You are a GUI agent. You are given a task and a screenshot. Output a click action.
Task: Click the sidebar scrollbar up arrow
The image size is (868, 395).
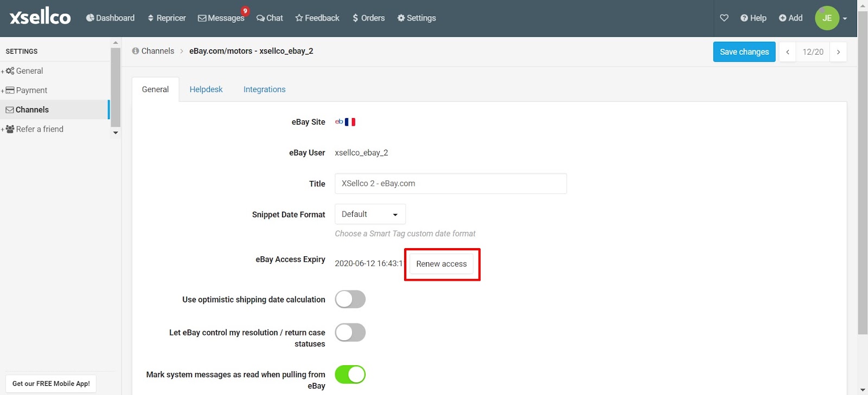[116, 42]
